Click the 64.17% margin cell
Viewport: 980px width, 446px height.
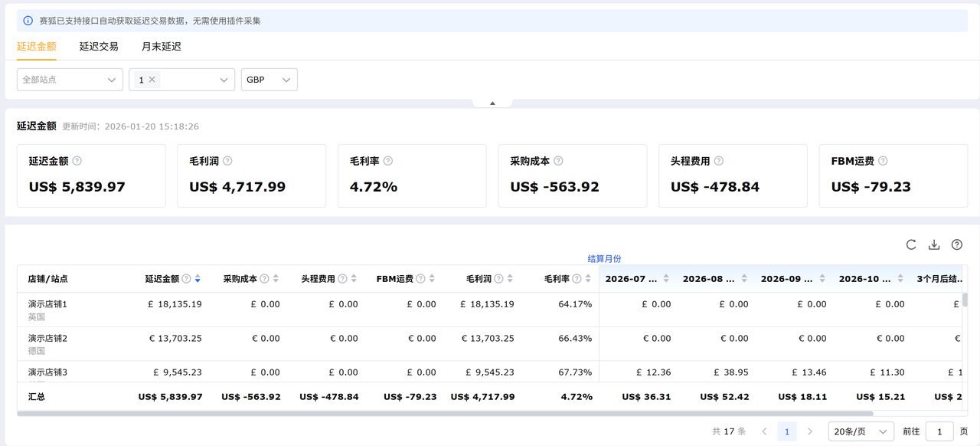pos(576,304)
